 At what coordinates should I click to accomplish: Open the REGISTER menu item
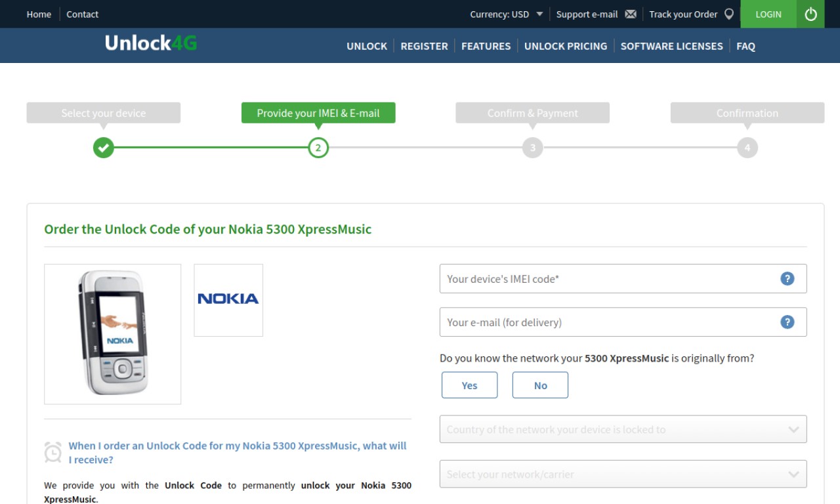pos(424,46)
